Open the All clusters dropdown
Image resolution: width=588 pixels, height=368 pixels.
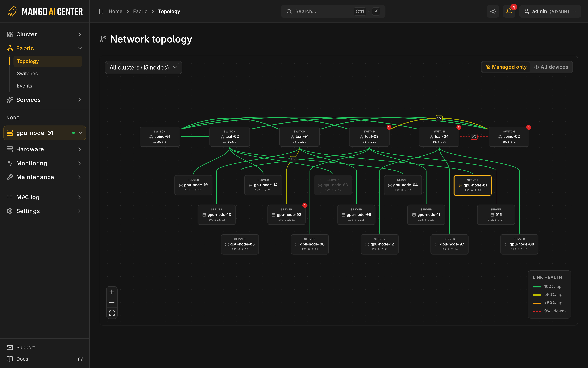point(143,67)
